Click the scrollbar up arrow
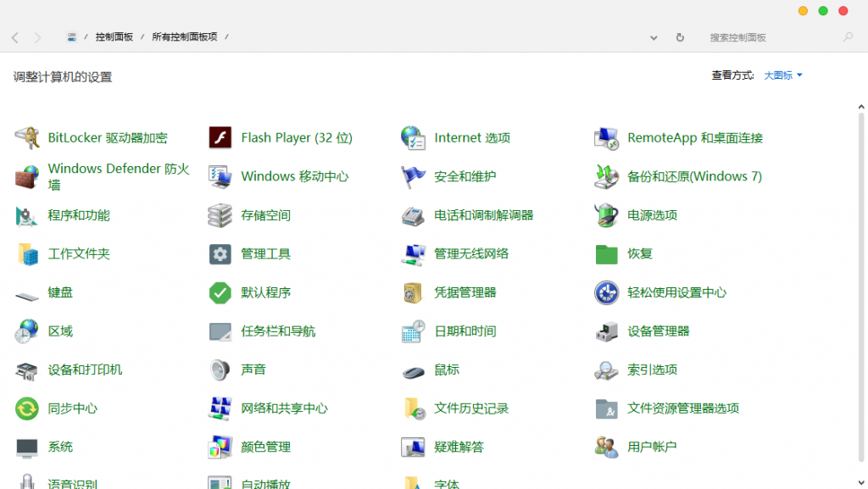This screenshot has width=868, height=489. [861, 107]
